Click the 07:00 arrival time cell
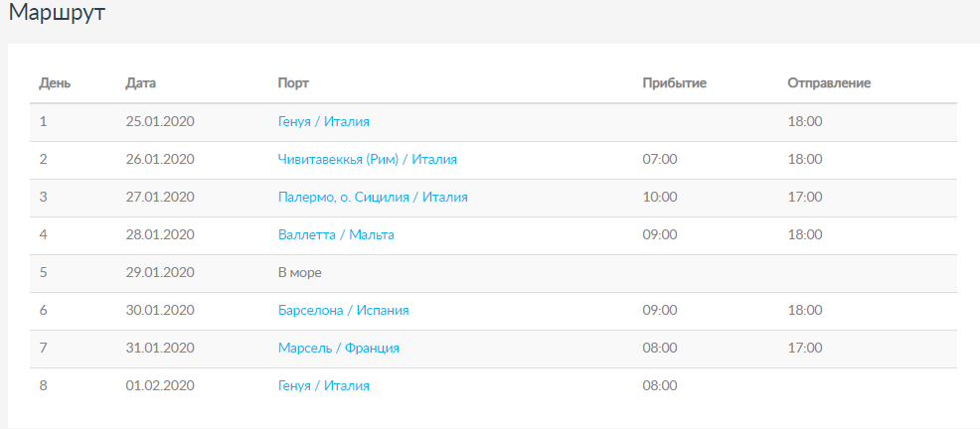Screen dimensions: 980x429 click(x=660, y=159)
